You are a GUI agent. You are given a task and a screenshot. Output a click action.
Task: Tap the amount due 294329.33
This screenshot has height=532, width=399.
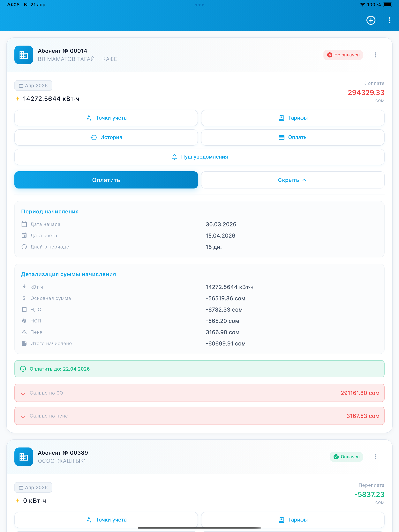click(366, 93)
